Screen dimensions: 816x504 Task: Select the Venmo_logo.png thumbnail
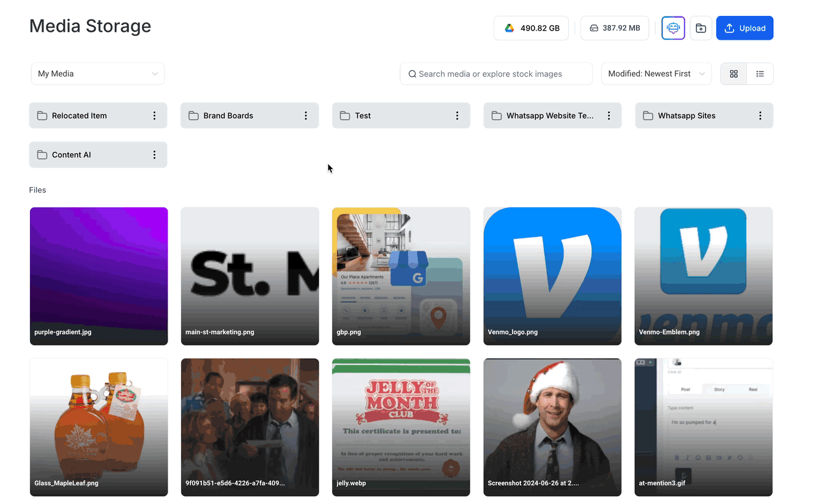[x=552, y=276]
